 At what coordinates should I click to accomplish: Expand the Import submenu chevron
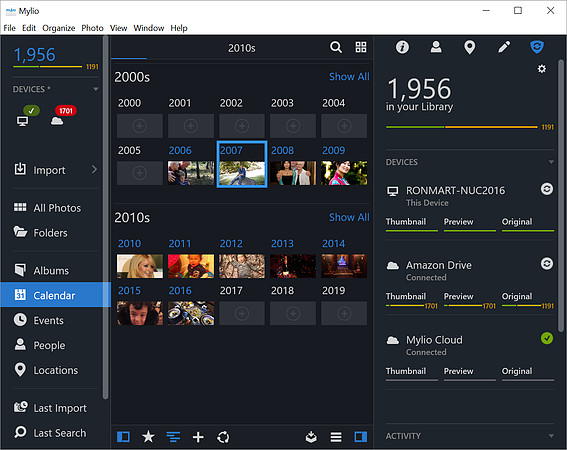click(94, 169)
